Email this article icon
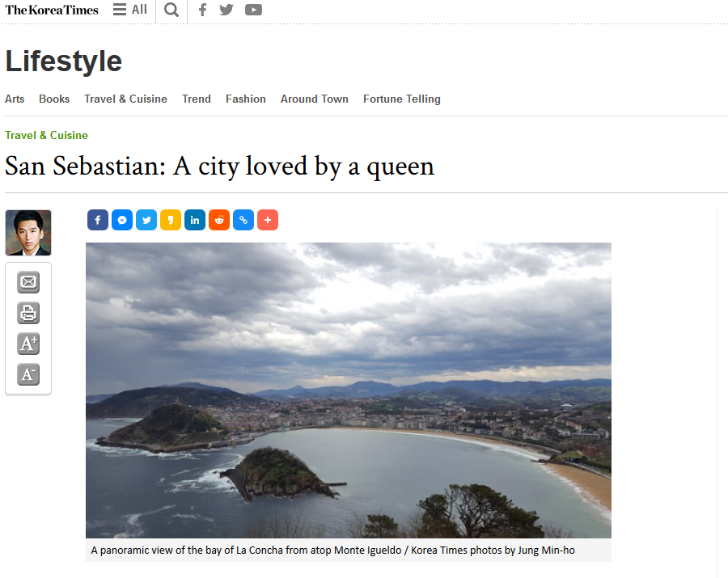Screen dimensions: 728x578 click(x=28, y=282)
